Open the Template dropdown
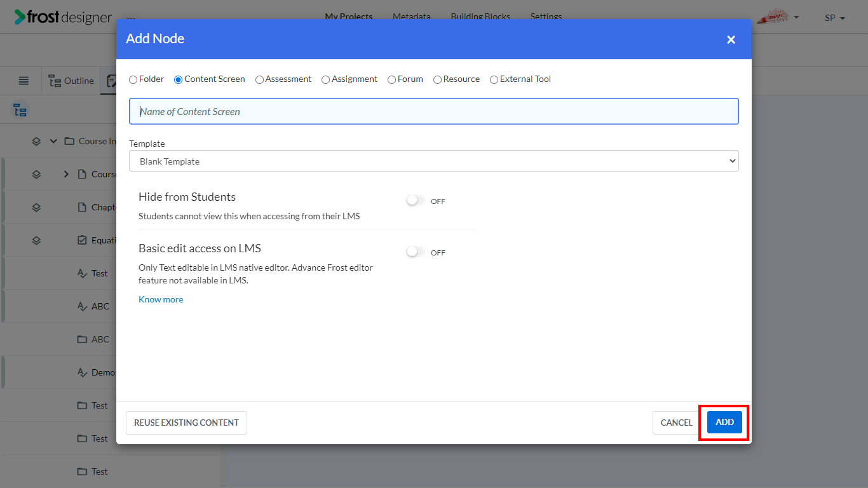Viewport: 868px width, 488px height. pyautogui.click(x=434, y=161)
